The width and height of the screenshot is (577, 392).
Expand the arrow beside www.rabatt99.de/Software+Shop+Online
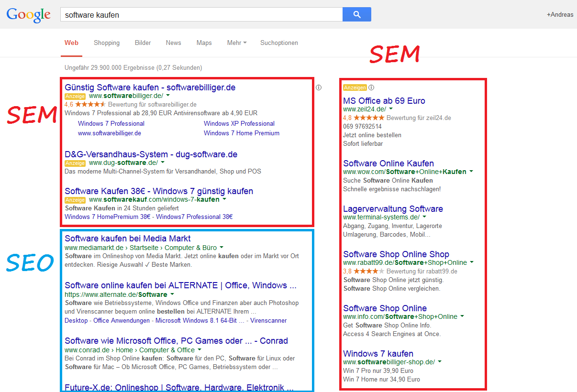pyautogui.click(x=472, y=262)
